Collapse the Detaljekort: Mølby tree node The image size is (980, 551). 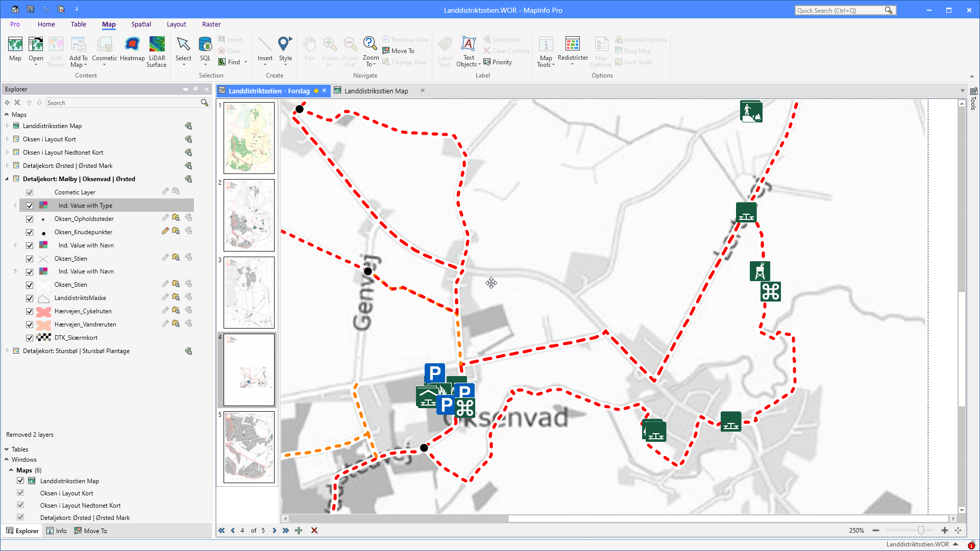tap(7, 179)
